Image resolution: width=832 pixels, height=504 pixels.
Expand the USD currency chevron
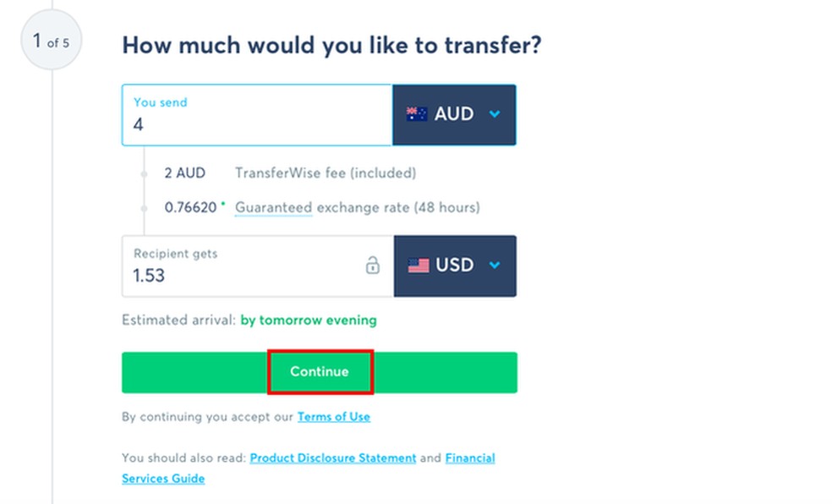tap(495, 266)
